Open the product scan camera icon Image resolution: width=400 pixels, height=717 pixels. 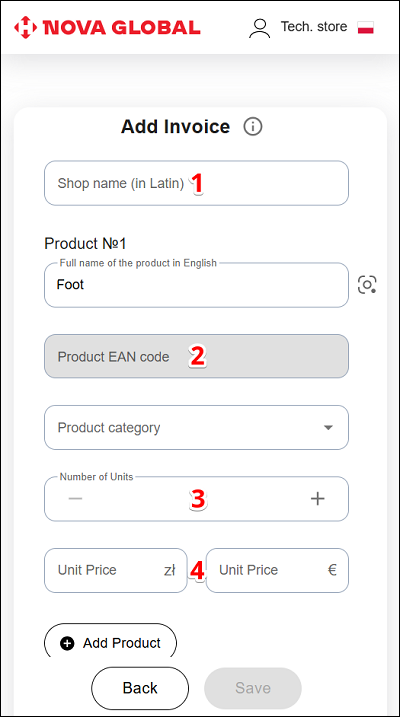pyautogui.click(x=367, y=285)
